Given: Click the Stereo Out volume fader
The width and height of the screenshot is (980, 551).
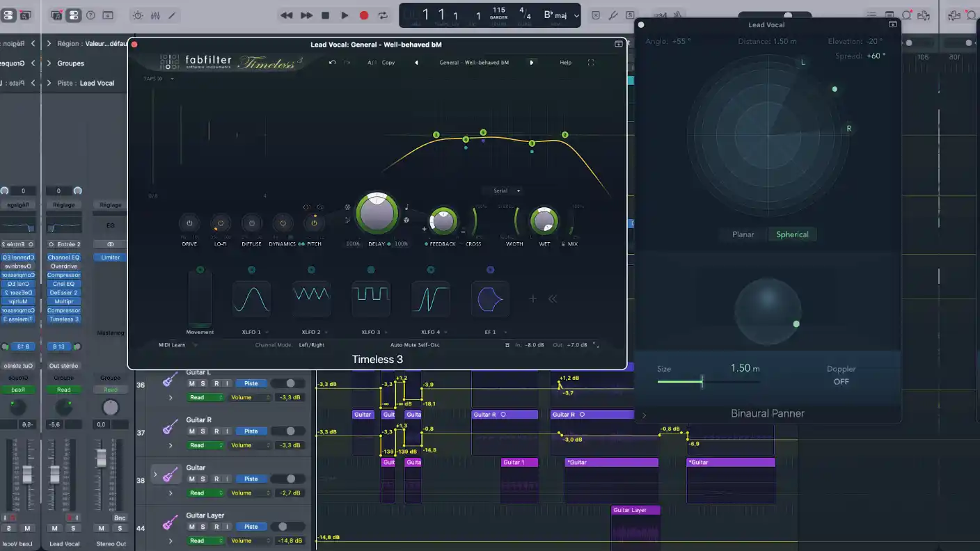Looking at the screenshot, I should pyautogui.click(x=102, y=457).
